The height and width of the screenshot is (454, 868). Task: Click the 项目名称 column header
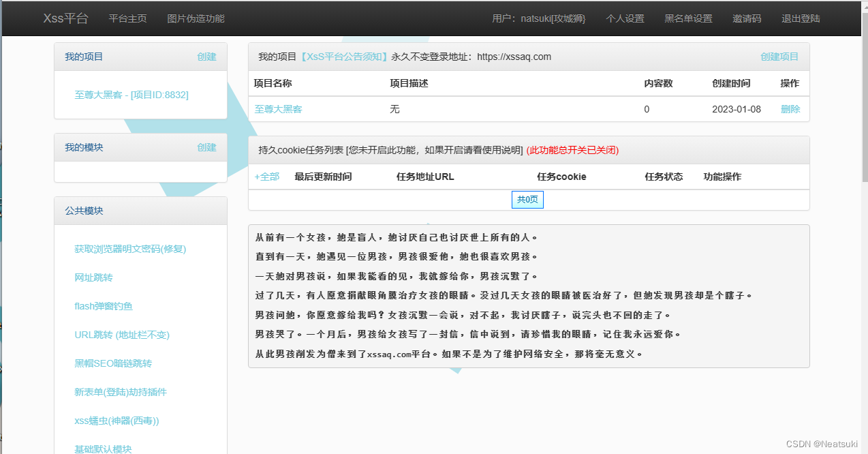point(273,83)
